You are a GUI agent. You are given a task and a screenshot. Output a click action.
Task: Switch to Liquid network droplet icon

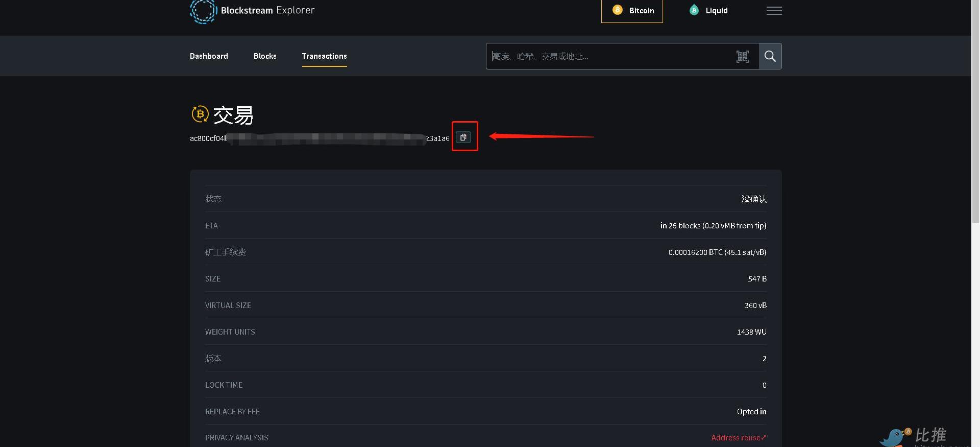coord(694,10)
